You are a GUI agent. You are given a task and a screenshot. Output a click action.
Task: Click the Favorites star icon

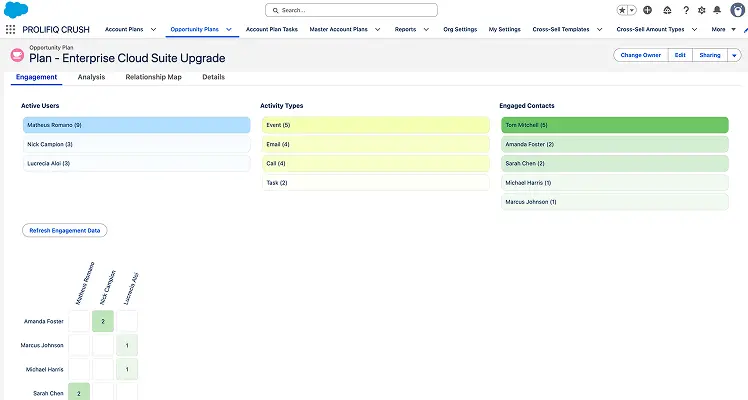pos(622,10)
